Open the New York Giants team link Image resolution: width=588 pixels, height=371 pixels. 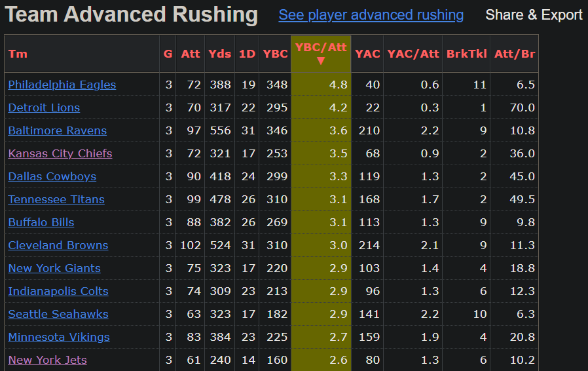pyautogui.click(x=54, y=268)
